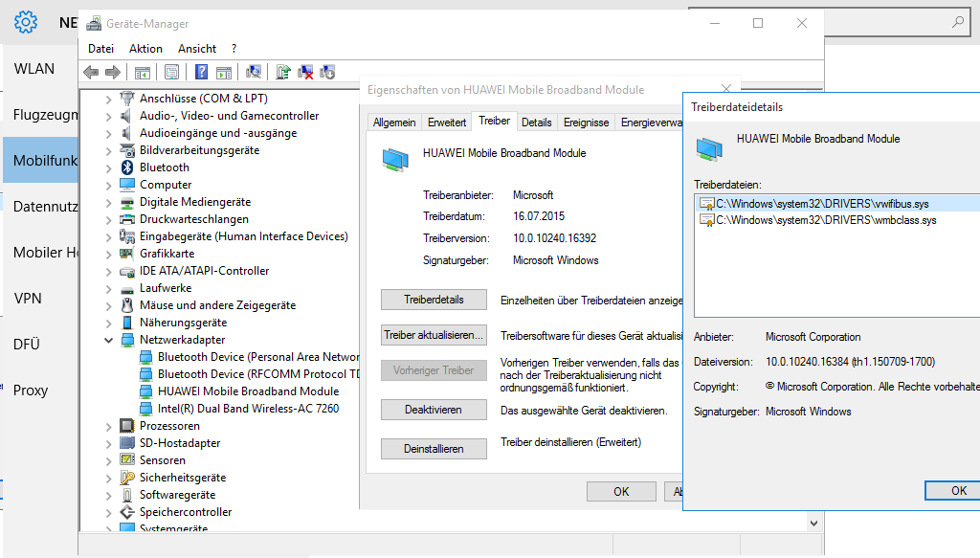The width and height of the screenshot is (980, 558).
Task: Select HUAWEI Mobile Broadband Module in device tree
Action: click(248, 391)
